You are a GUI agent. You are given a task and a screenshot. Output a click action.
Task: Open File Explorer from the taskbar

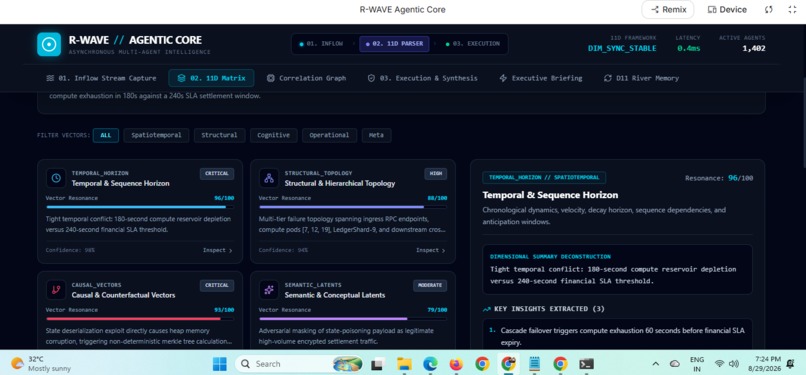404,364
